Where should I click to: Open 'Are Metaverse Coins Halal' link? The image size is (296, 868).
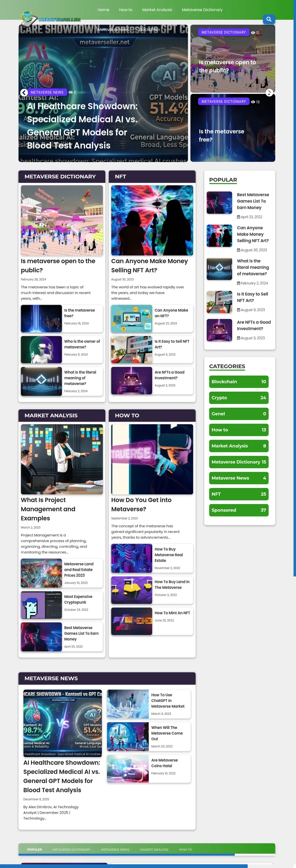pyautogui.click(x=164, y=763)
